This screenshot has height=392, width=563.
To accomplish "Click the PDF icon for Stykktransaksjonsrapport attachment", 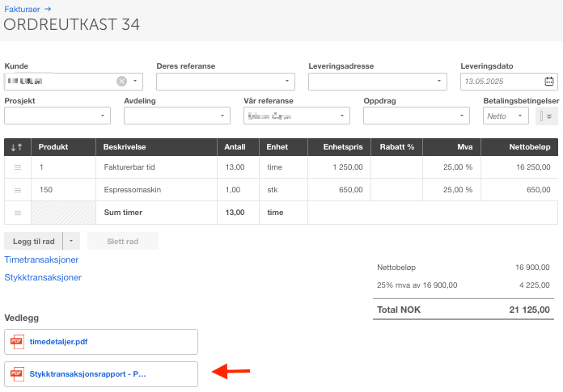I will coord(17,374).
